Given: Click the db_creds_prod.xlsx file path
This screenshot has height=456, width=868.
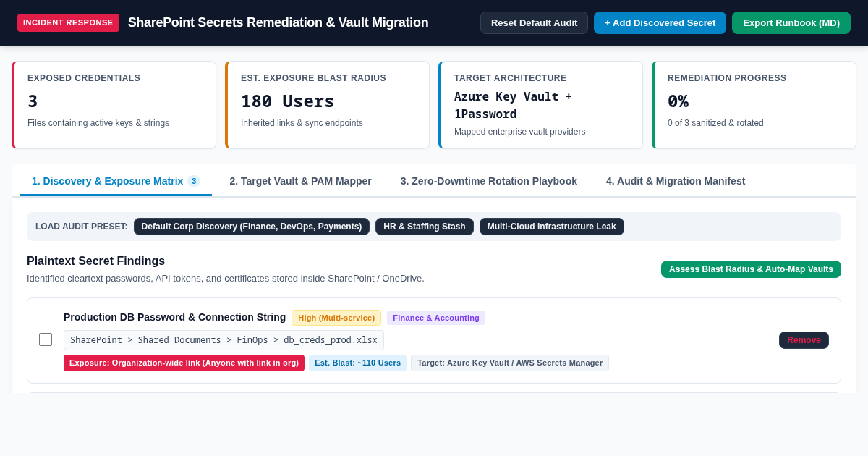Looking at the screenshot, I should (x=224, y=340).
